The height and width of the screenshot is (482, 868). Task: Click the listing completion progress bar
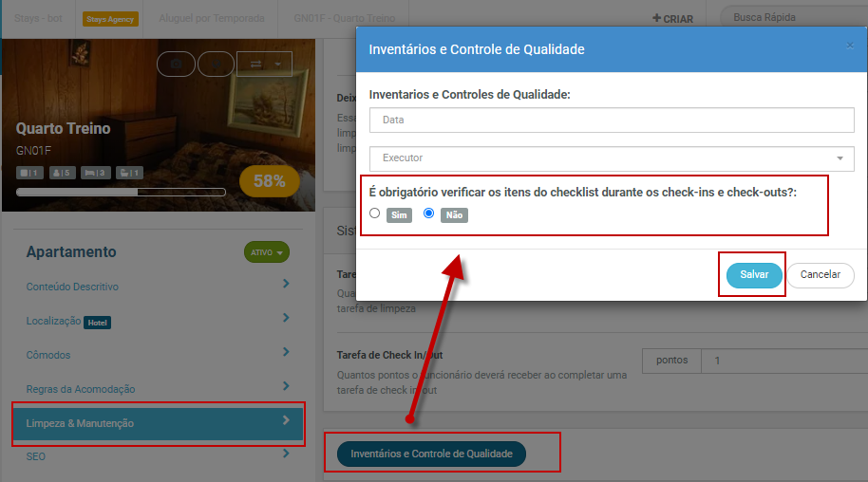[x=121, y=192]
